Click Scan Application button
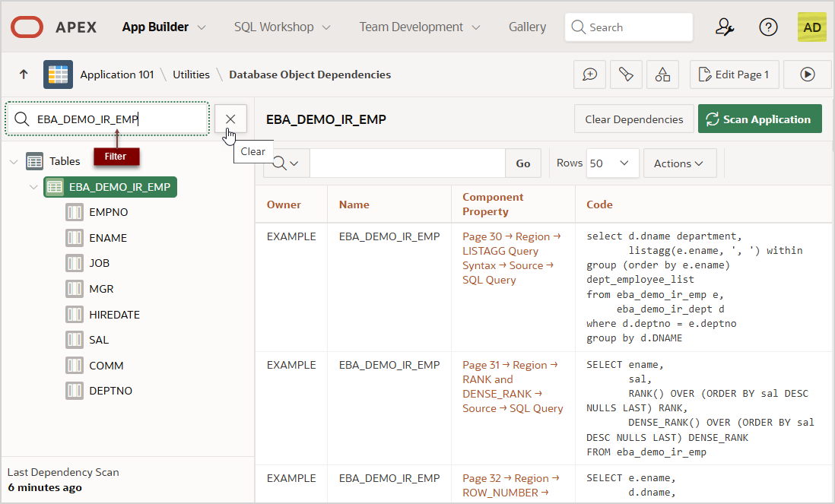This screenshot has height=504, width=835. pyautogui.click(x=760, y=119)
